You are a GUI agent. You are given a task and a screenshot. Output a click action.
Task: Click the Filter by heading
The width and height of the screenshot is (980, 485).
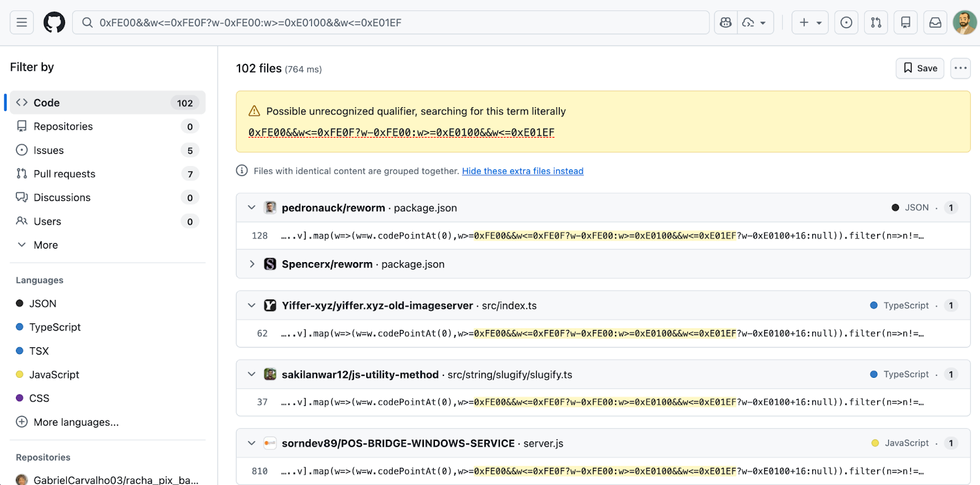[x=32, y=67]
